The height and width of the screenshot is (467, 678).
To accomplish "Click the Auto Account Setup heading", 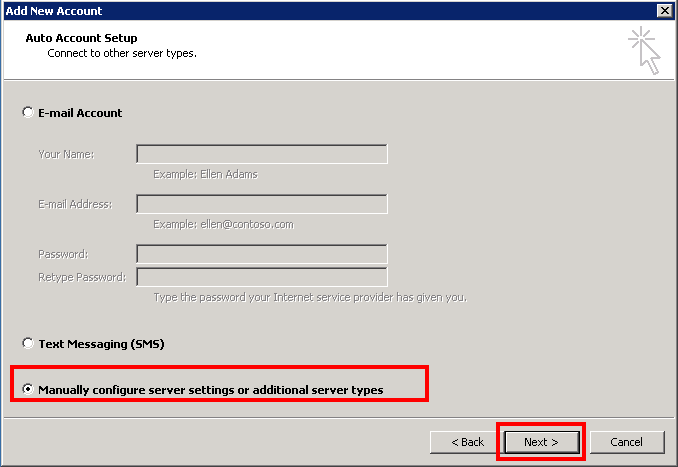I will [80, 38].
